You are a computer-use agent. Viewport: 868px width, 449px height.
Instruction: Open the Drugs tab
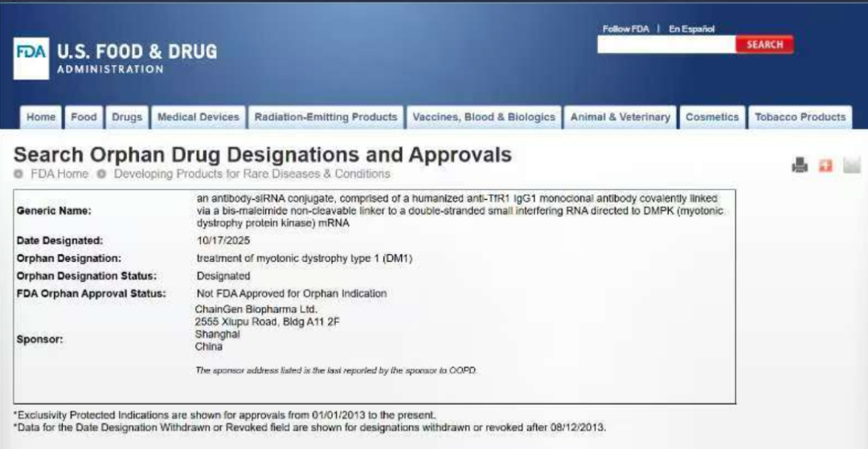127,117
